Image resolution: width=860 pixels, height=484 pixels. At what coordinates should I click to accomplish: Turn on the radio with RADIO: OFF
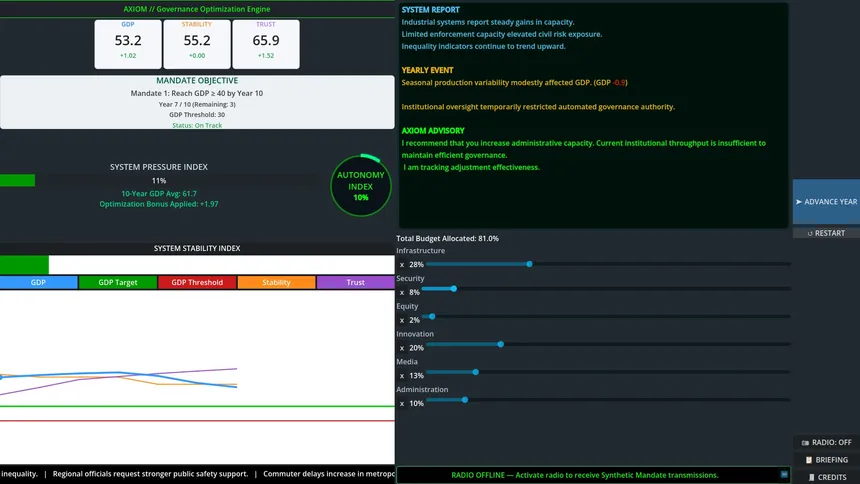click(x=825, y=442)
